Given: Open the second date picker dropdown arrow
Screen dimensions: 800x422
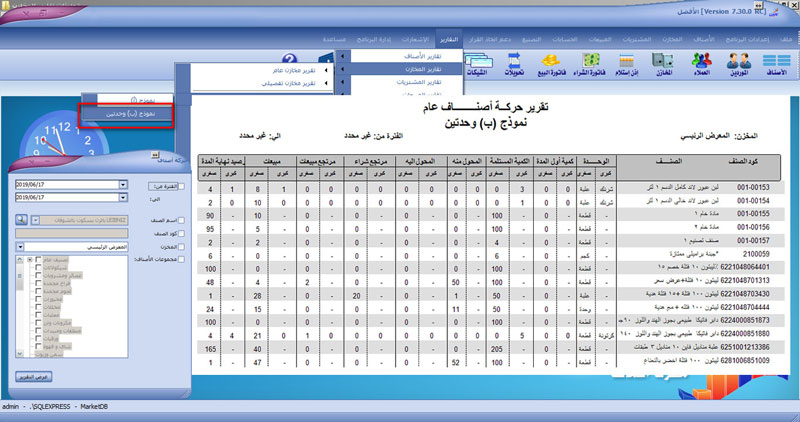Looking at the screenshot, I should point(123,197).
